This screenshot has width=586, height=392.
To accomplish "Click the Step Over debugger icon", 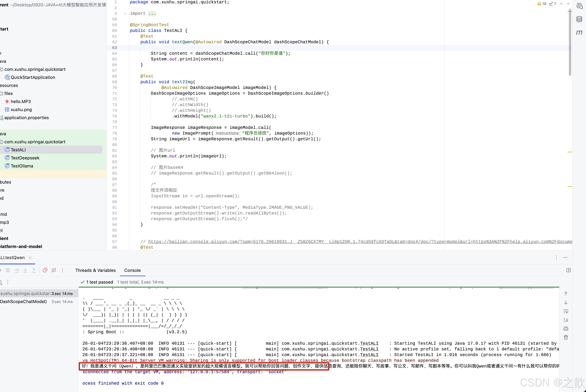I will tap(16, 270).
